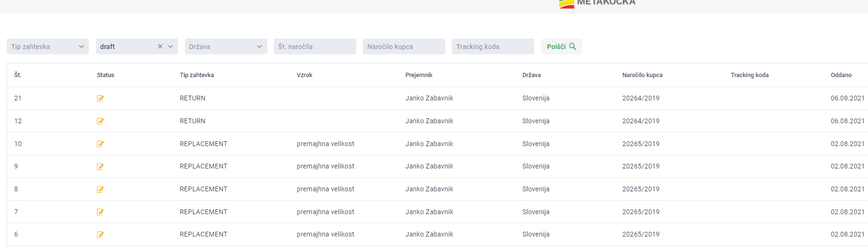Open draft edit icon for request 9
The width and height of the screenshot is (868, 247).
tap(100, 167)
